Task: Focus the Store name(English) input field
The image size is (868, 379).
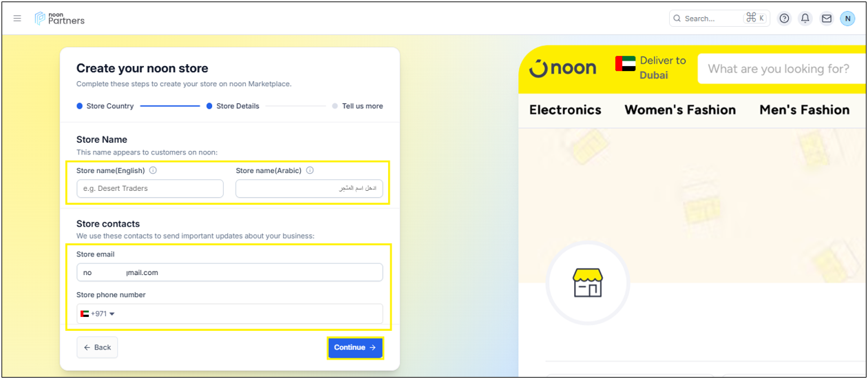Action: point(150,188)
